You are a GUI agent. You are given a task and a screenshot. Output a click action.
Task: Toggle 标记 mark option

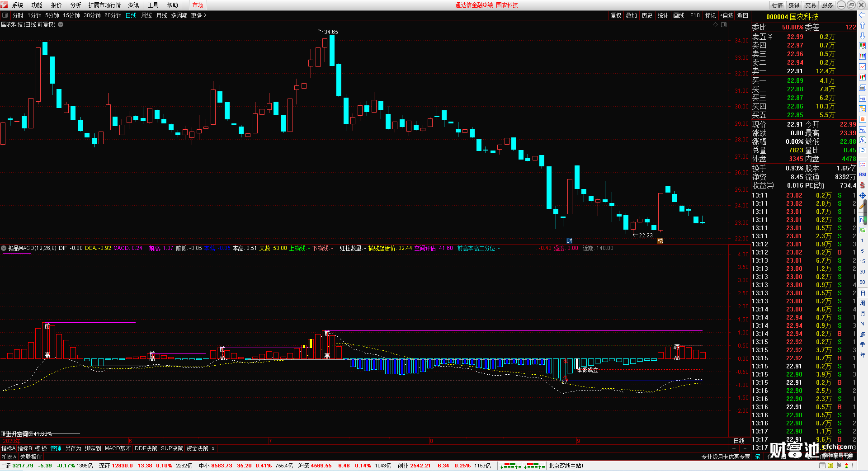(710, 15)
